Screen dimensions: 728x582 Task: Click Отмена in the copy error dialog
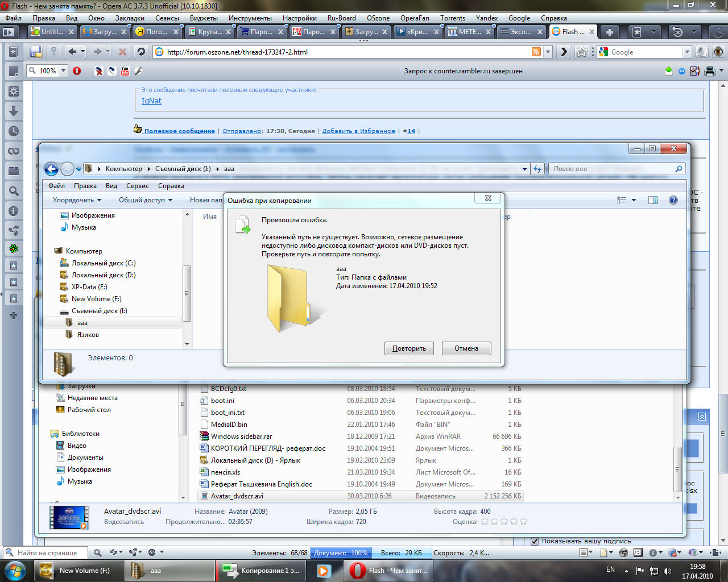tap(466, 348)
